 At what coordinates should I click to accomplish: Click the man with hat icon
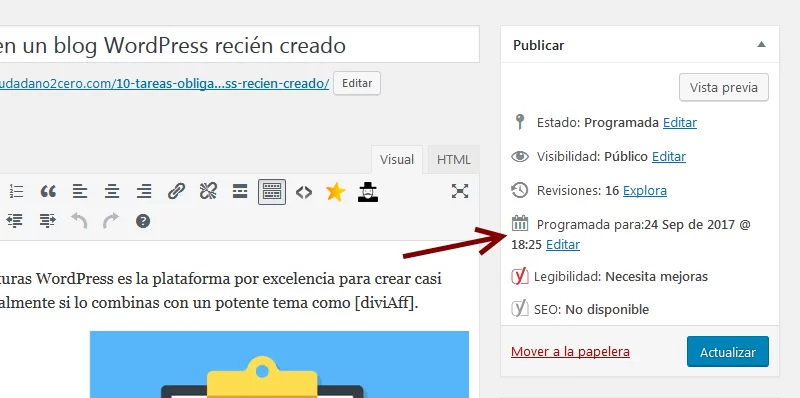point(368,192)
